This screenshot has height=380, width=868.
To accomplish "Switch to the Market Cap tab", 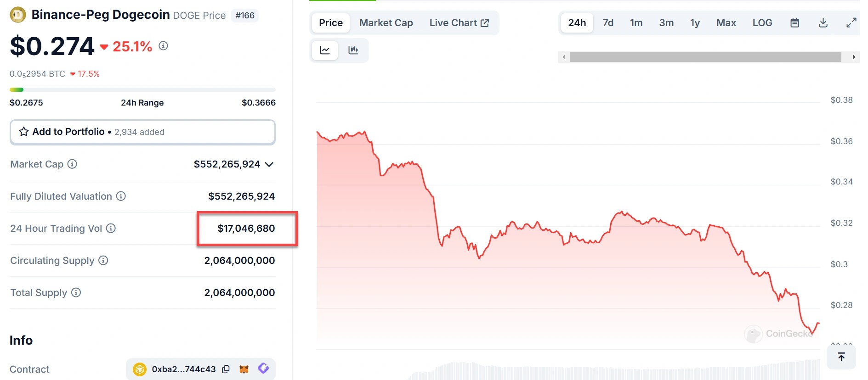I will click(x=386, y=23).
